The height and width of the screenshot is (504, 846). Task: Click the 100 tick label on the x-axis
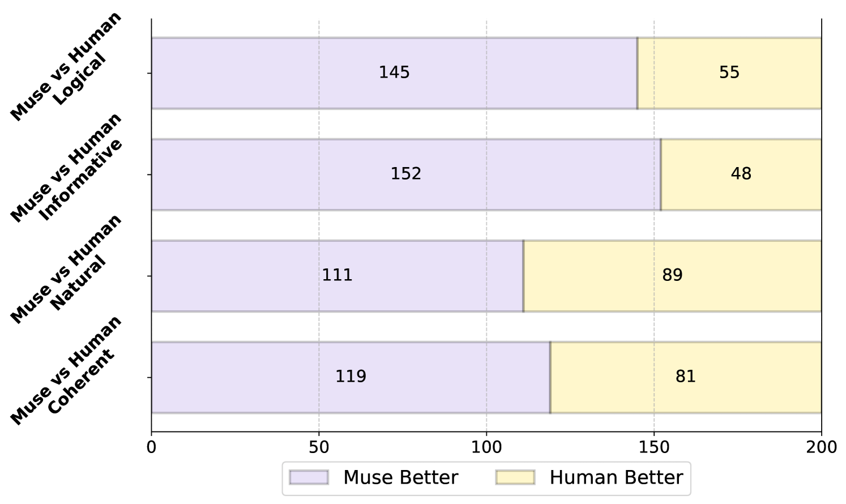(486, 447)
